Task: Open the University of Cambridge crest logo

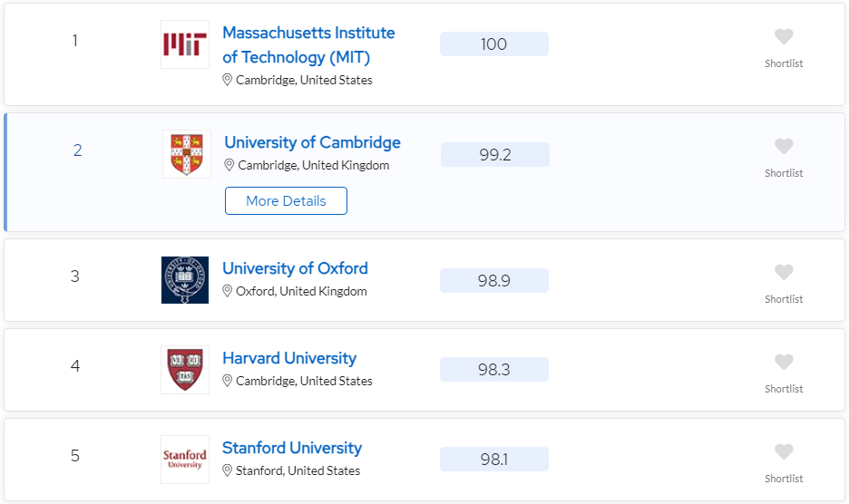Action: 187,154
